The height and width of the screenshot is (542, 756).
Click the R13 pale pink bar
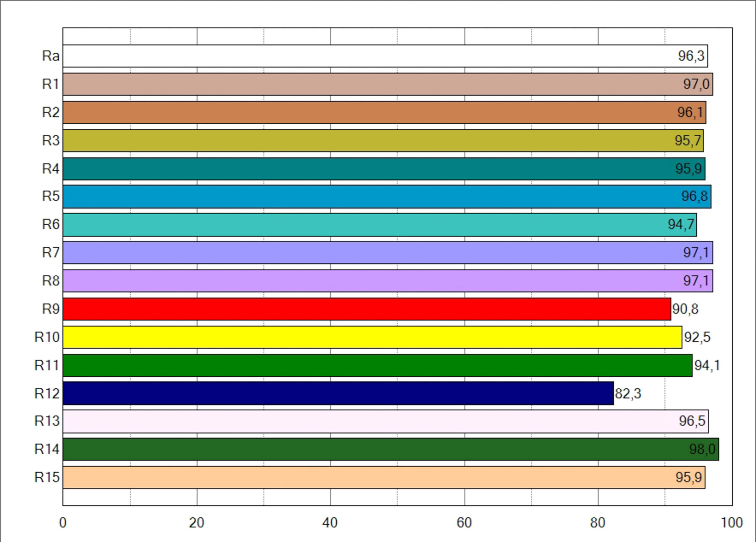pos(386,421)
